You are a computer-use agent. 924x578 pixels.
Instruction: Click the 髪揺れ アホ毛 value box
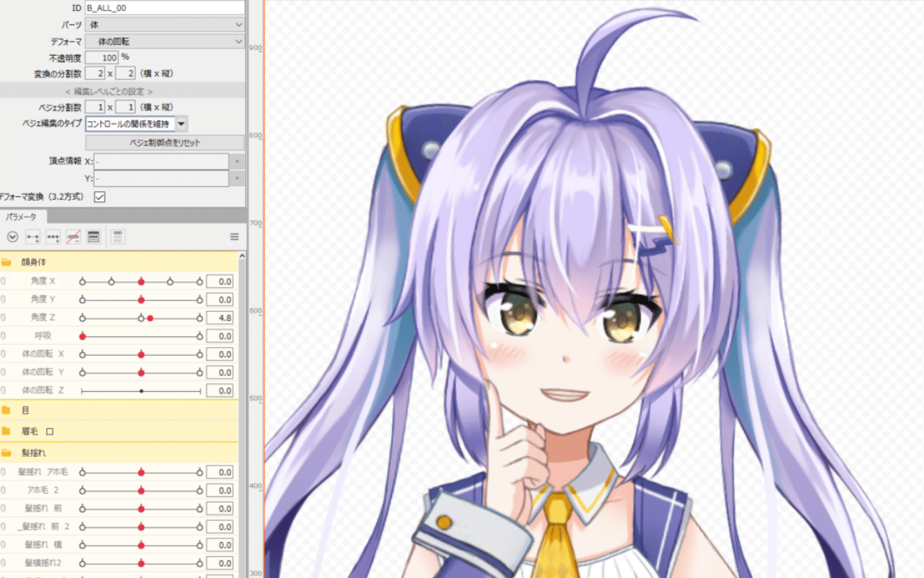219,472
